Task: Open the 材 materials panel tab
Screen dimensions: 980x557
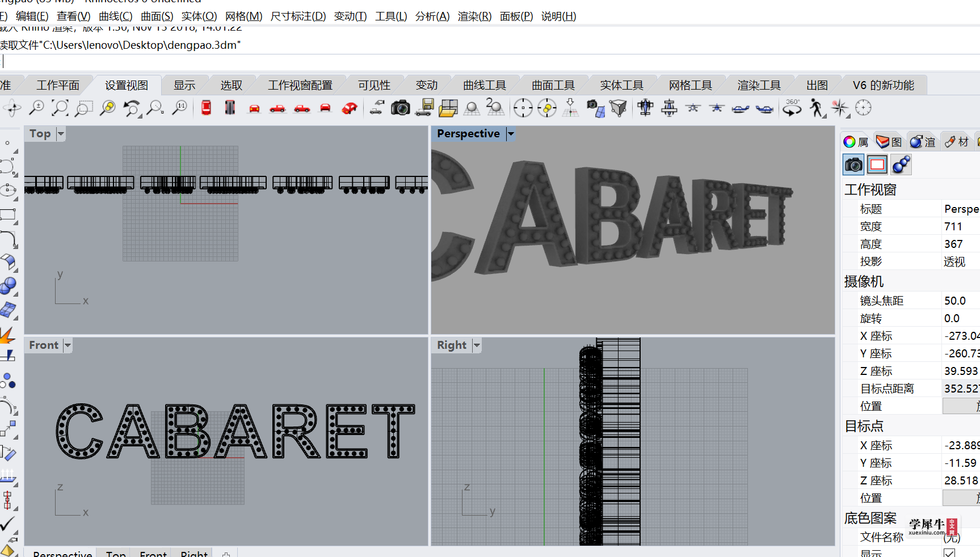Action: (957, 142)
